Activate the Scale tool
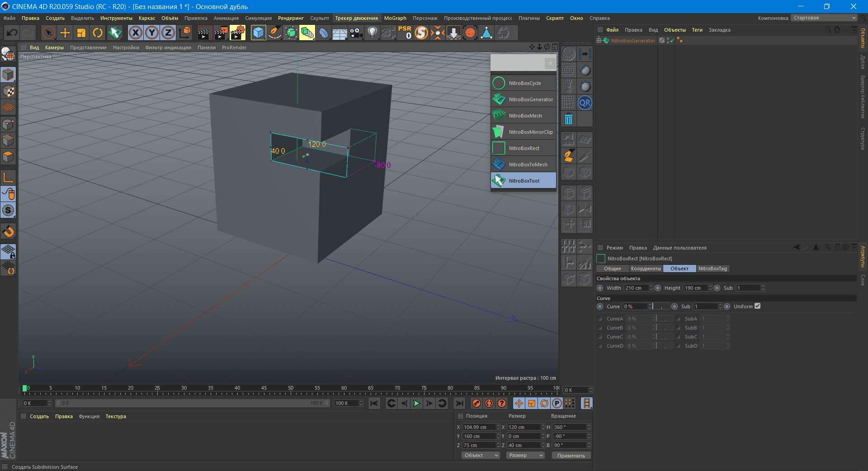This screenshot has height=471, width=868. pos(81,33)
